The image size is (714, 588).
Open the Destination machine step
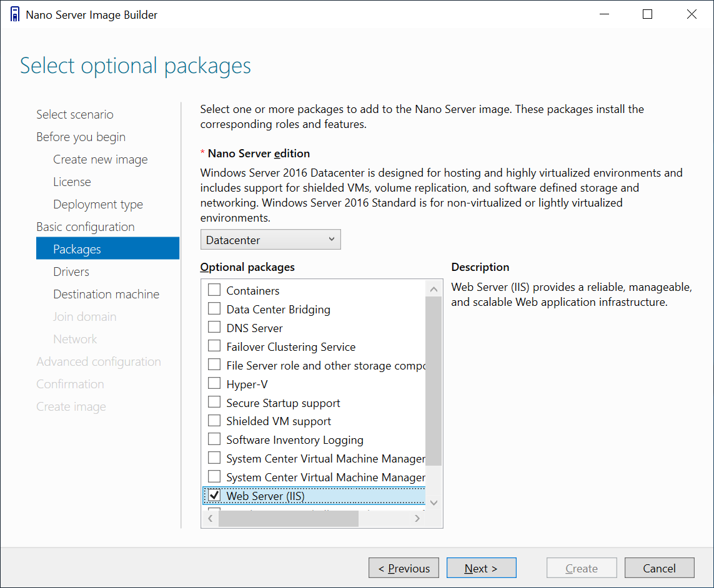click(x=106, y=294)
